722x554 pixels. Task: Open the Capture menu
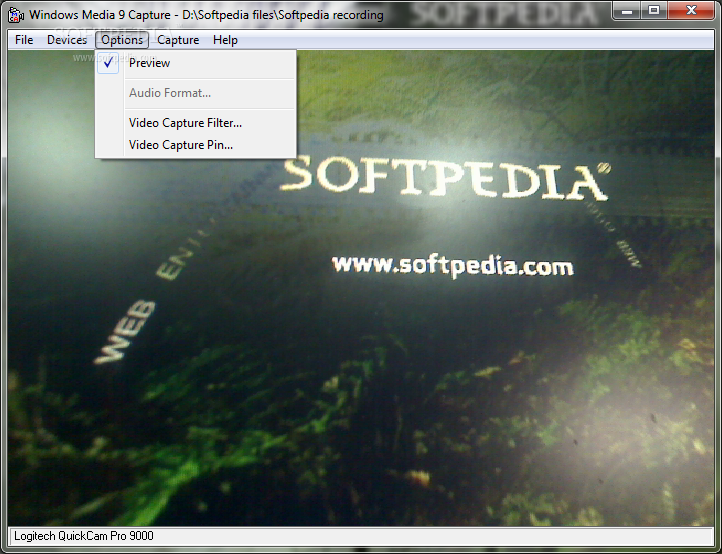click(178, 40)
